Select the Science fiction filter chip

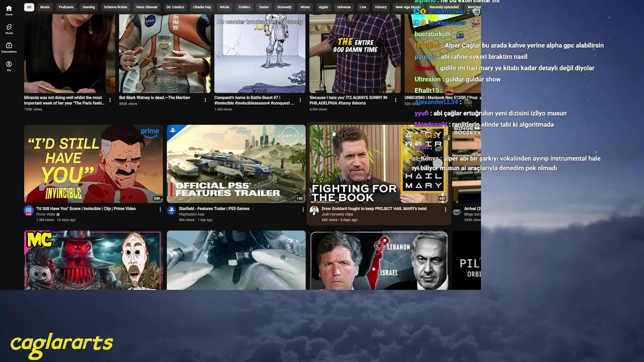(x=115, y=7)
